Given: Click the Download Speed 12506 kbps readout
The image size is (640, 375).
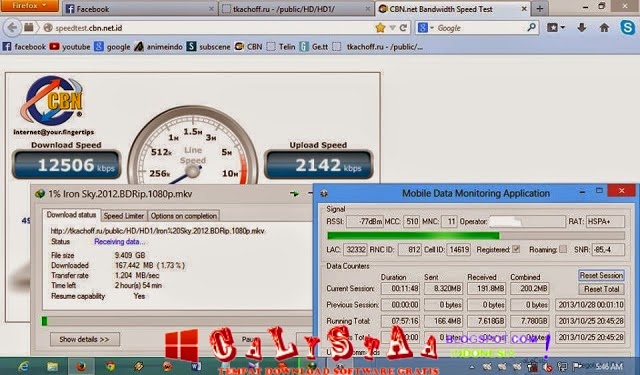Looking at the screenshot, I should pos(67,165).
